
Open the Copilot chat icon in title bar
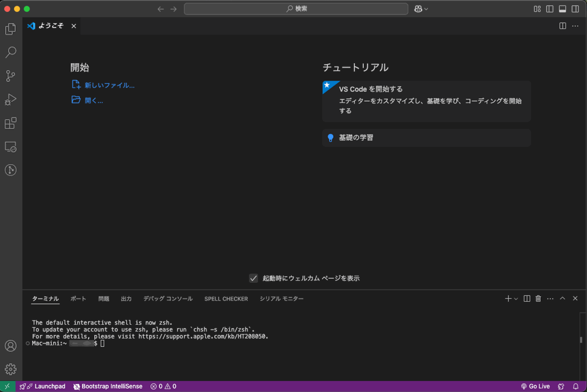point(418,9)
